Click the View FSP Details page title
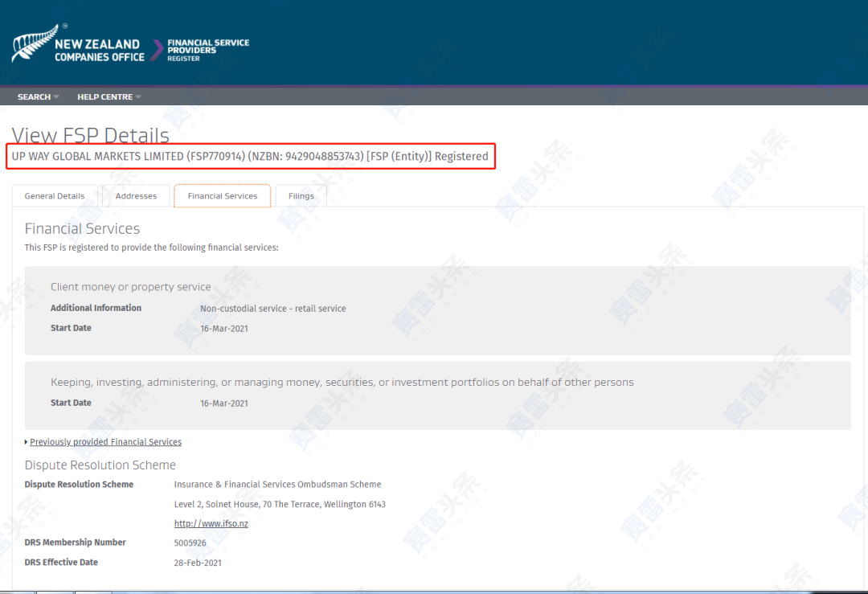 [90, 134]
